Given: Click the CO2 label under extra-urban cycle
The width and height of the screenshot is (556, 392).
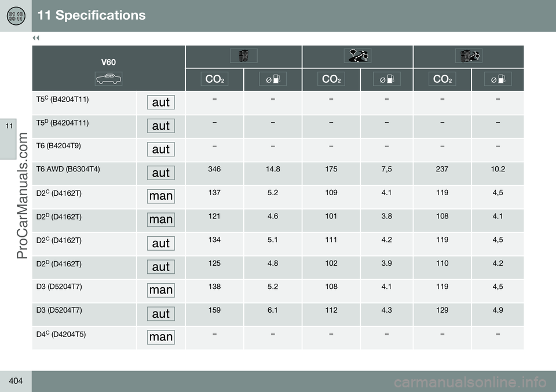Looking at the screenshot, I should tap(331, 79).
